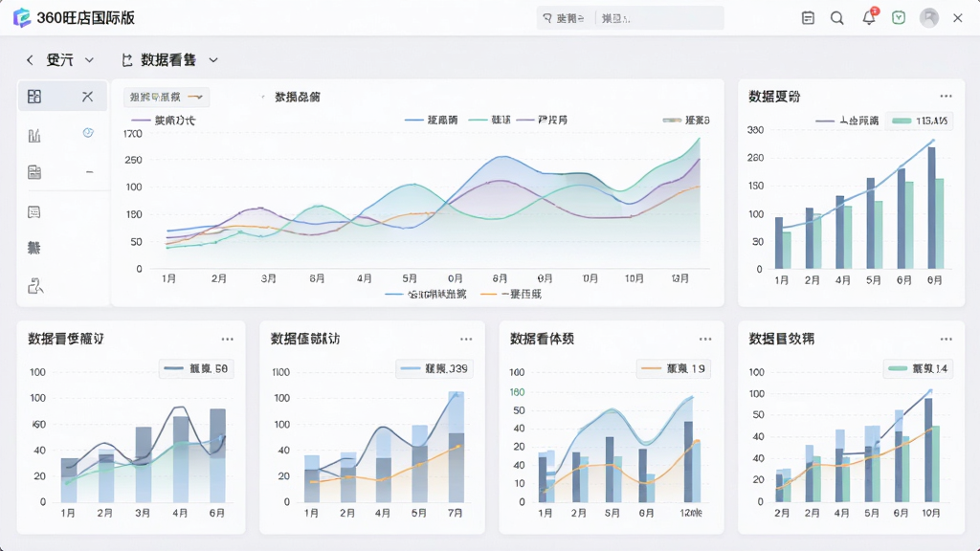Click the 12 axis bar in third bottom chart
Image resolution: width=980 pixels, height=551 pixels.
click(x=688, y=462)
